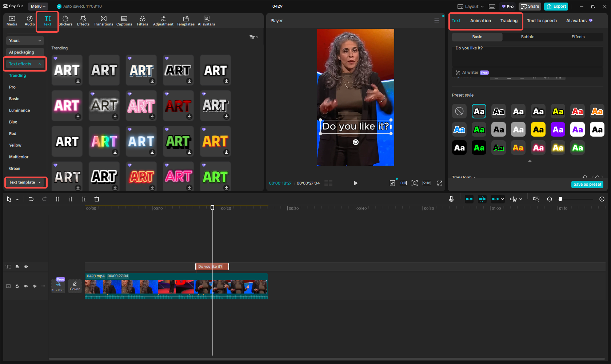Open the Media panel
The image size is (611, 364).
coord(12,21)
